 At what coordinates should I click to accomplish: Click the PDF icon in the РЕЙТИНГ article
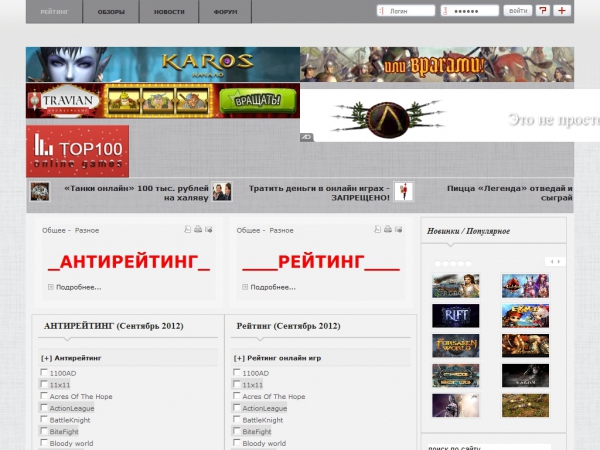click(377, 229)
